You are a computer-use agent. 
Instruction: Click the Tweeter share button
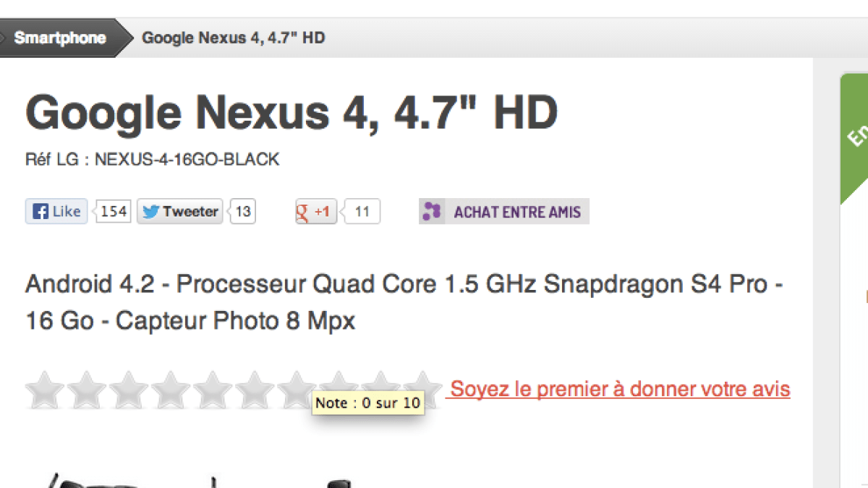[x=180, y=212]
